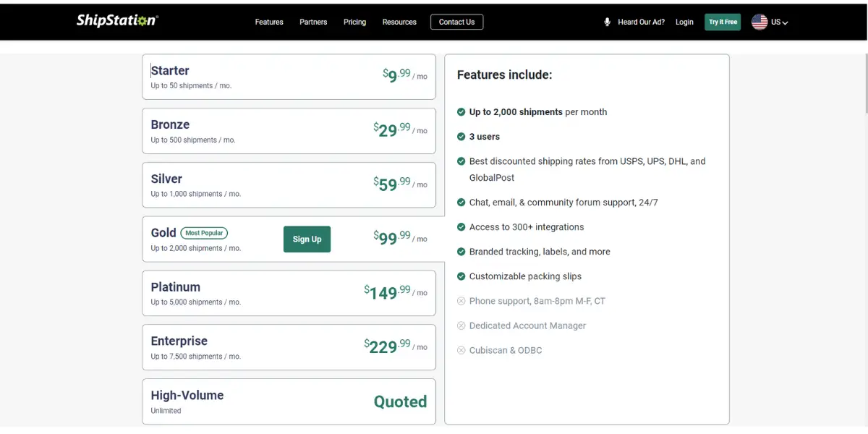Viewport: 868px width, 434px height.
Task: Click the ShipStation logo
Action: coord(117,21)
